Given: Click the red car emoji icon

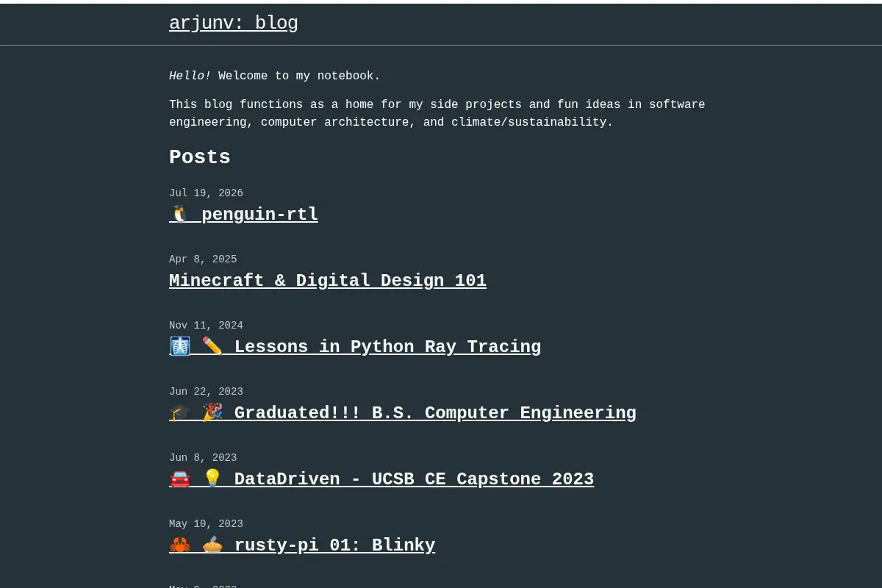Looking at the screenshot, I should 180,479.
